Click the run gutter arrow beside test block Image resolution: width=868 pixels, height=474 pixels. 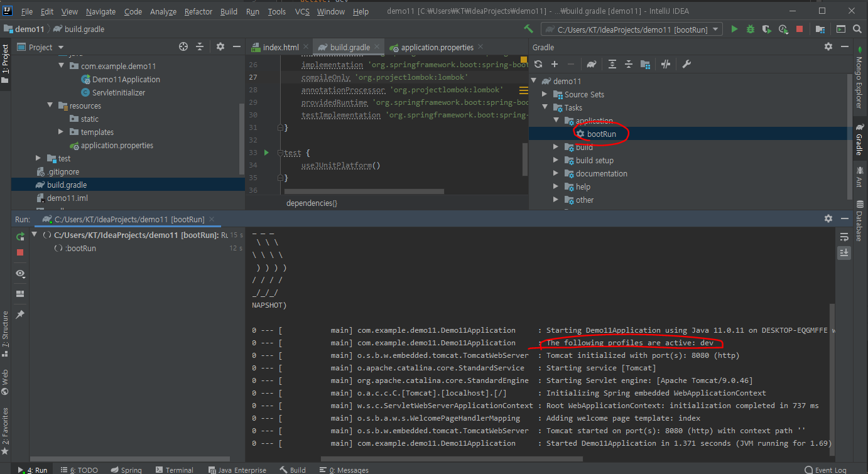coord(266,153)
